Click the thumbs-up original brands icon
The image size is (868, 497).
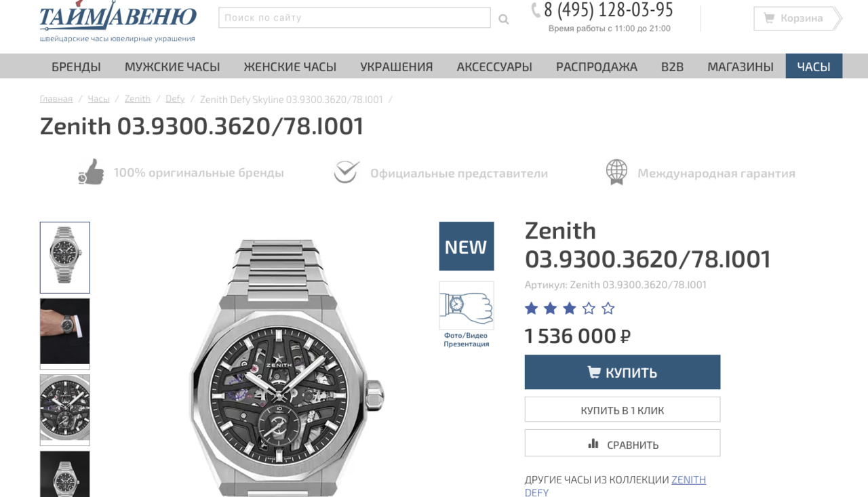point(91,172)
